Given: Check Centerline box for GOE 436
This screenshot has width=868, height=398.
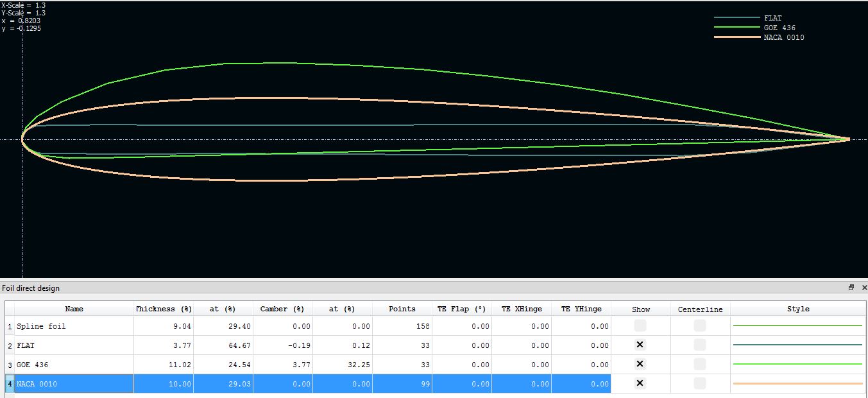Looking at the screenshot, I should point(700,365).
